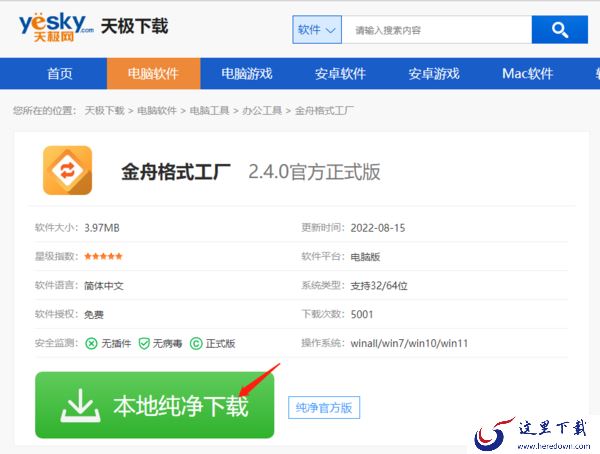Click the yesky 天极网 logo
The width and height of the screenshot is (600, 454).
[56, 27]
